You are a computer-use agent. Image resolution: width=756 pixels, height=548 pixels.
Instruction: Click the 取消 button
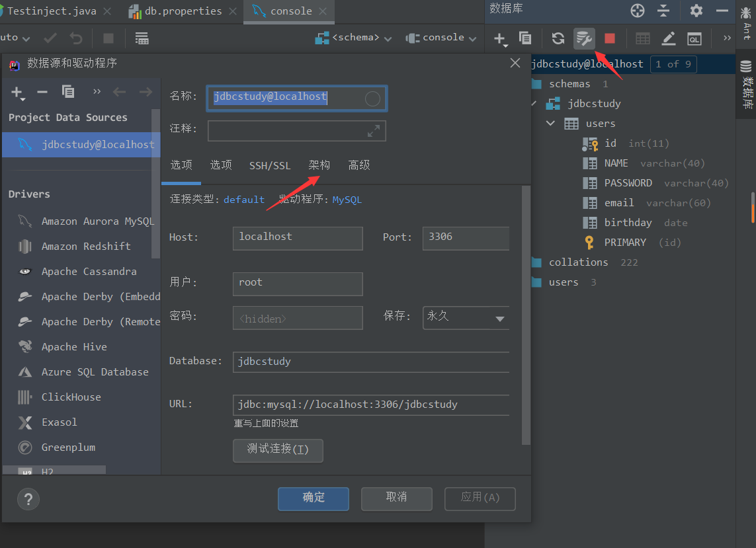click(x=396, y=498)
